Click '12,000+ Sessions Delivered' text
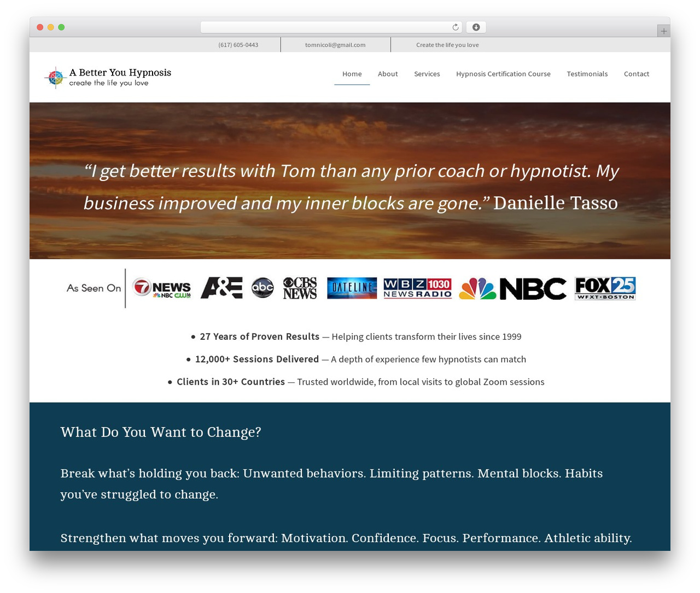This screenshot has width=700, height=593. pos(257,359)
